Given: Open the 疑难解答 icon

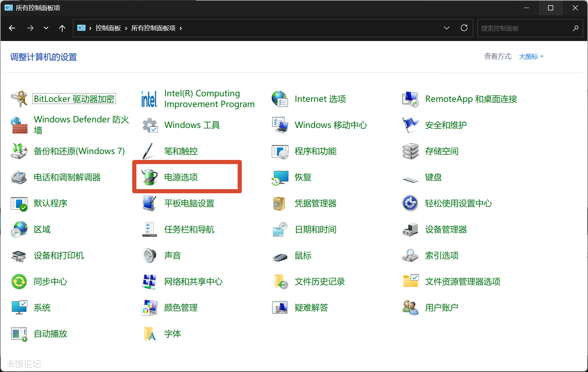Looking at the screenshot, I should click(280, 308).
